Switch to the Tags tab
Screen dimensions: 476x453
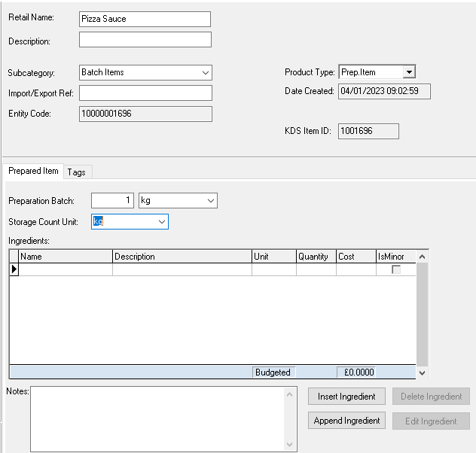[76, 172]
